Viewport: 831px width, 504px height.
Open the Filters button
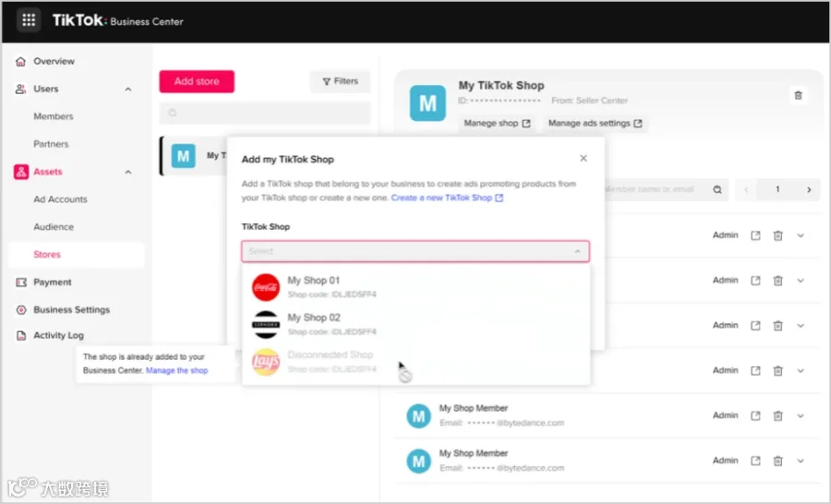[x=340, y=81]
